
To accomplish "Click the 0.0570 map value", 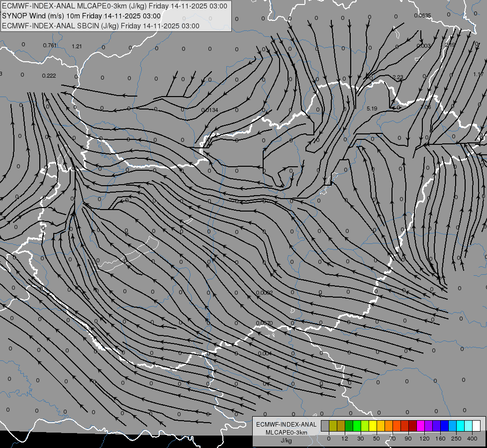I will 264,324.
